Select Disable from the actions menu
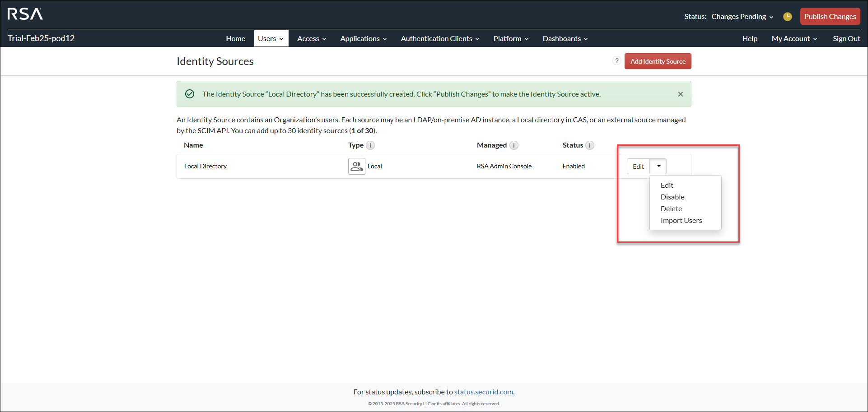 tap(672, 197)
